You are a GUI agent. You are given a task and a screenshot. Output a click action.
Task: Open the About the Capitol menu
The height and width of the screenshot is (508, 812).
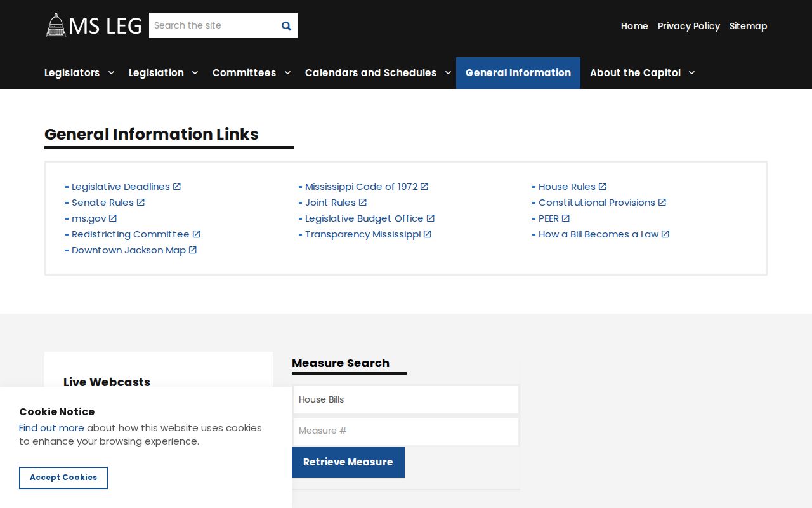[x=635, y=73]
